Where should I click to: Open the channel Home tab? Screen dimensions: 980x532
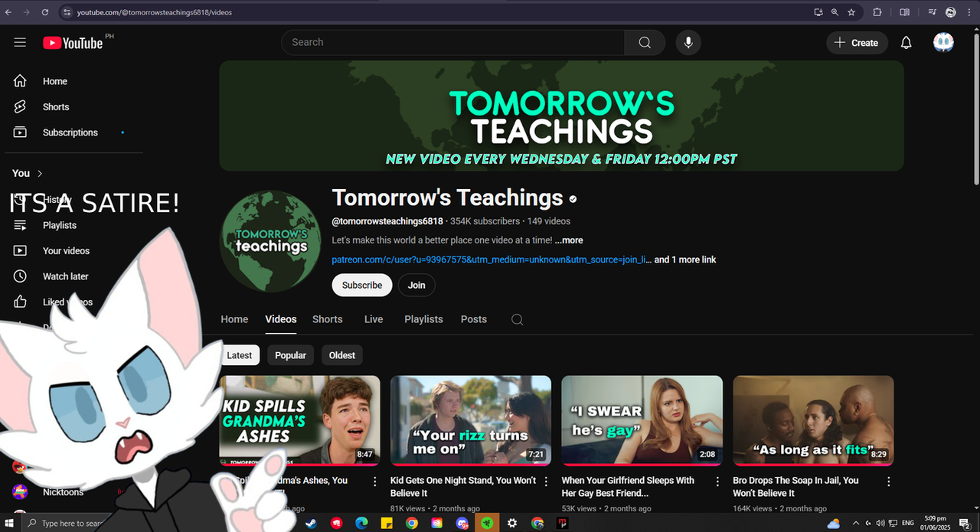point(234,319)
